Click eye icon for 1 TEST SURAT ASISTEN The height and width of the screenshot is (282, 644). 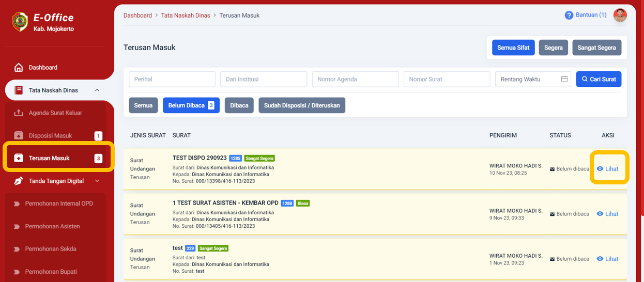coord(600,214)
